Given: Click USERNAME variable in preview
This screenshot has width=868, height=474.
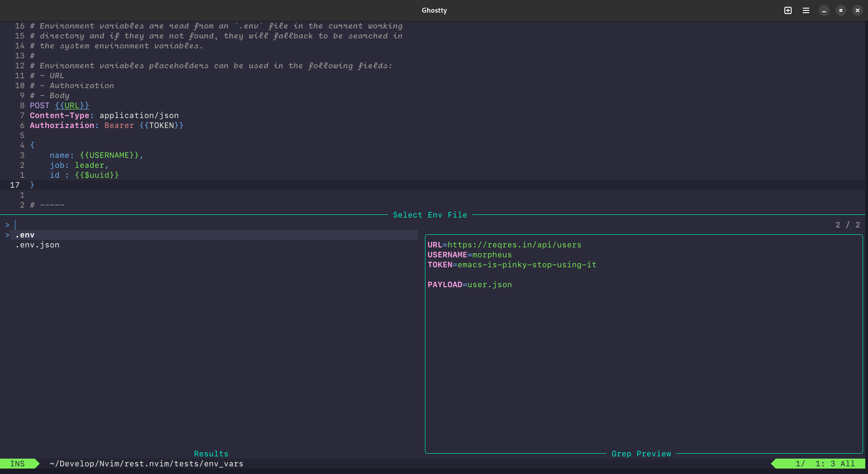Looking at the screenshot, I should click(x=448, y=255).
